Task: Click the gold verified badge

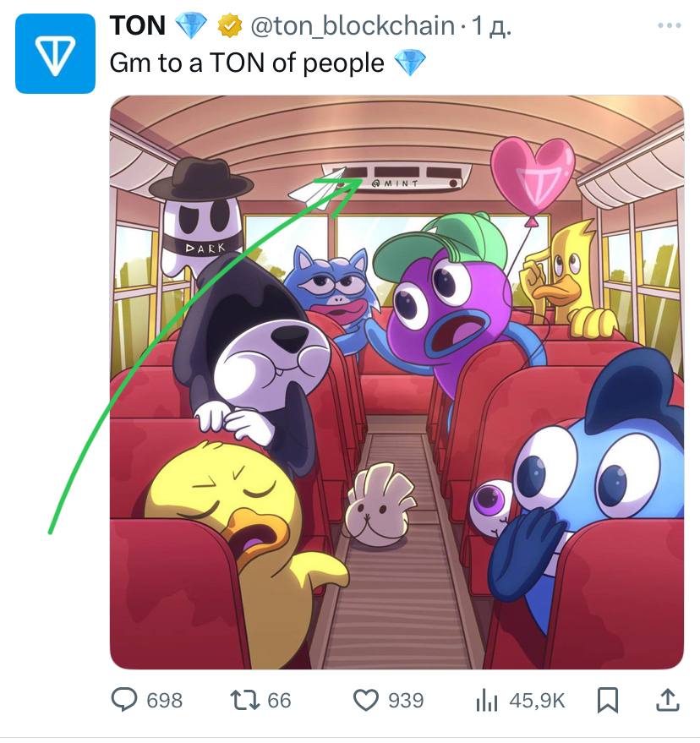Action: tap(227, 26)
